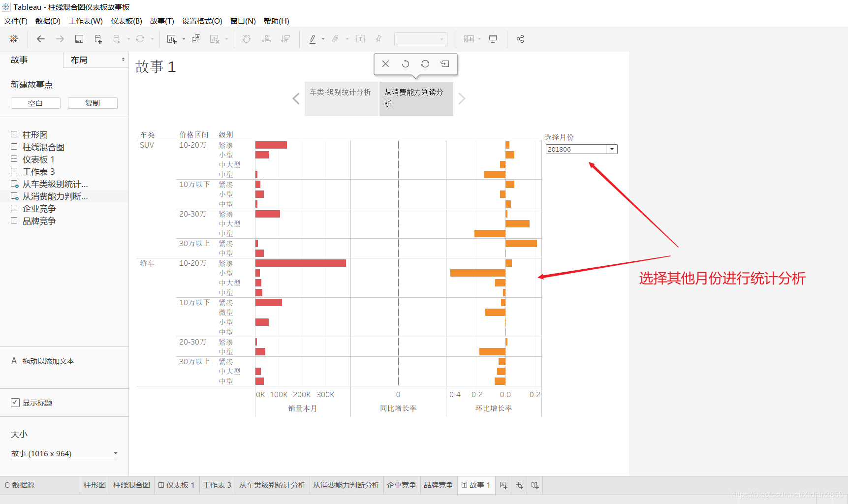The image size is (848, 504).
Task: Switch to the 柱线混合图 bottom sheet tab
Action: point(132,485)
